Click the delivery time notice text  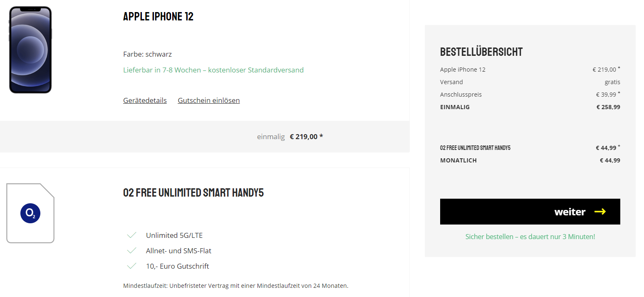[x=213, y=70]
